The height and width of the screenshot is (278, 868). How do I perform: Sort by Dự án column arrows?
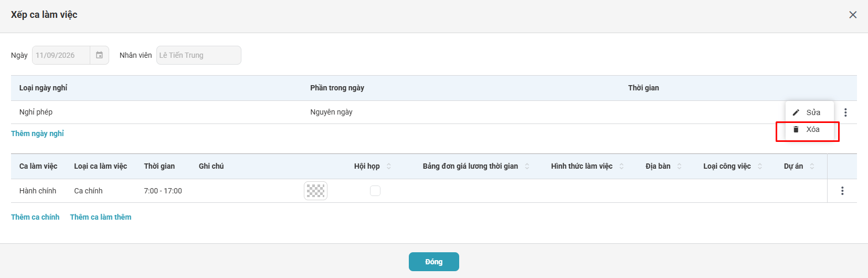(812, 166)
